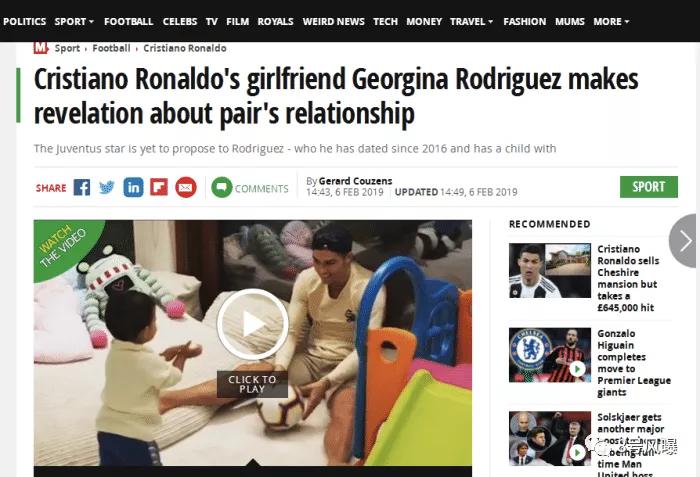This screenshot has width=700, height=477.
Task: Share article on Facebook icon
Action: point(82,188)
